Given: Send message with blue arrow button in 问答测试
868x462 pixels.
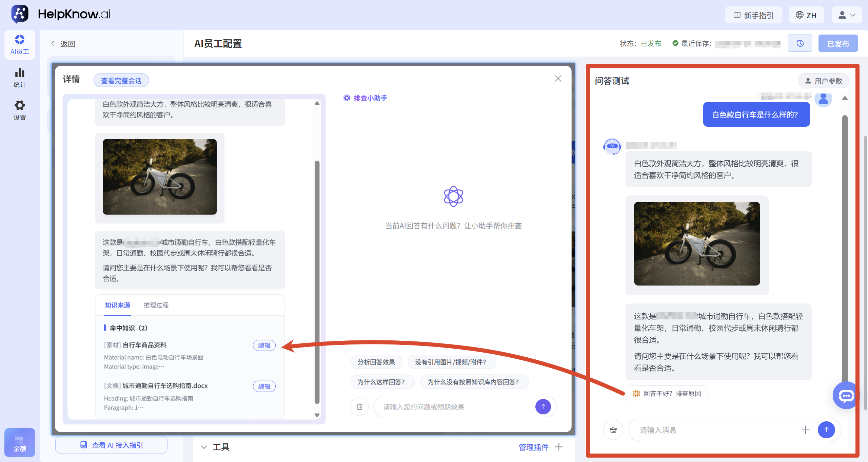Looking at the screenshot, I should pyautogui.click(x=826, y=430).
